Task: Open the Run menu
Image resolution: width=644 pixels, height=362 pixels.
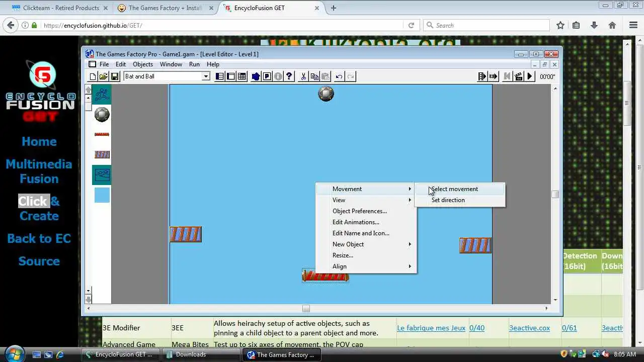Action: 194,64
